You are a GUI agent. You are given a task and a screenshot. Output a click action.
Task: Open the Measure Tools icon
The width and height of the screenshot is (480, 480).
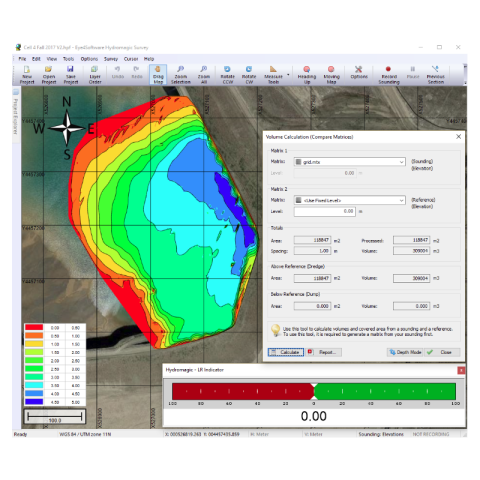(273, 75)
